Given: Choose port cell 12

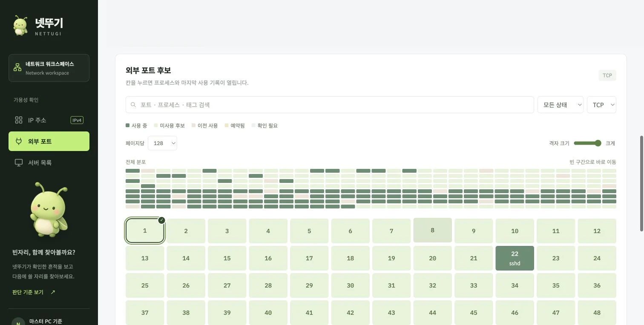Looking at the screenshot, I should tap(597, 231).
